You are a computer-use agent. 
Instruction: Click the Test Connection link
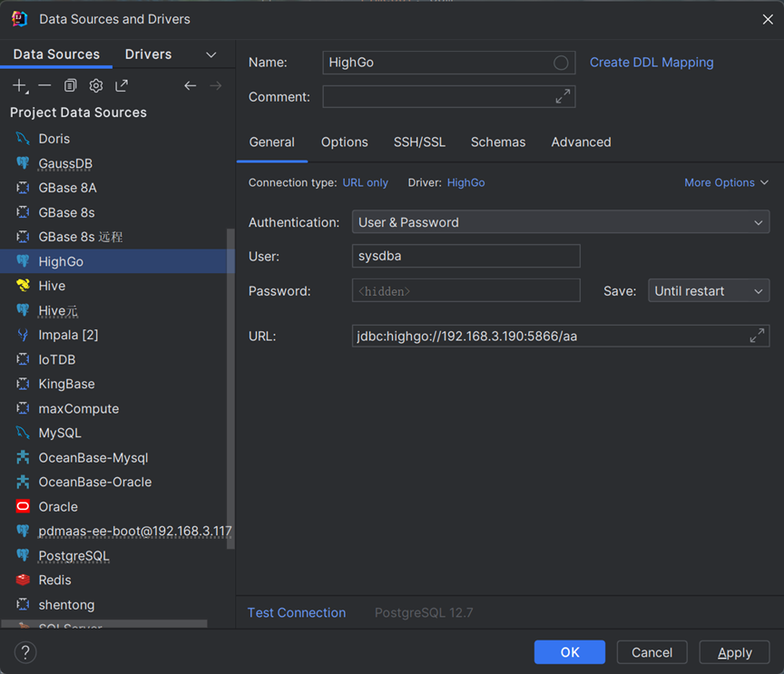point(296,612)
